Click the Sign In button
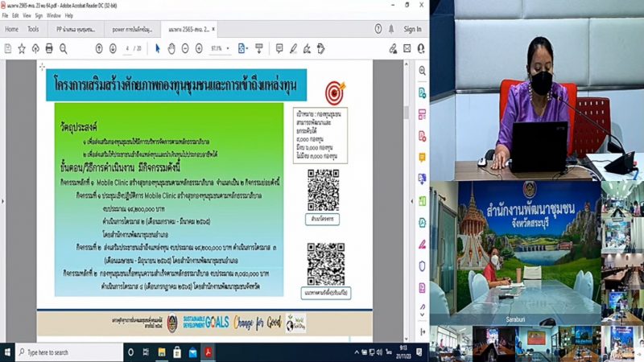Image resolution: width=644 pixels, height=362 pixels. pos(412,29)
